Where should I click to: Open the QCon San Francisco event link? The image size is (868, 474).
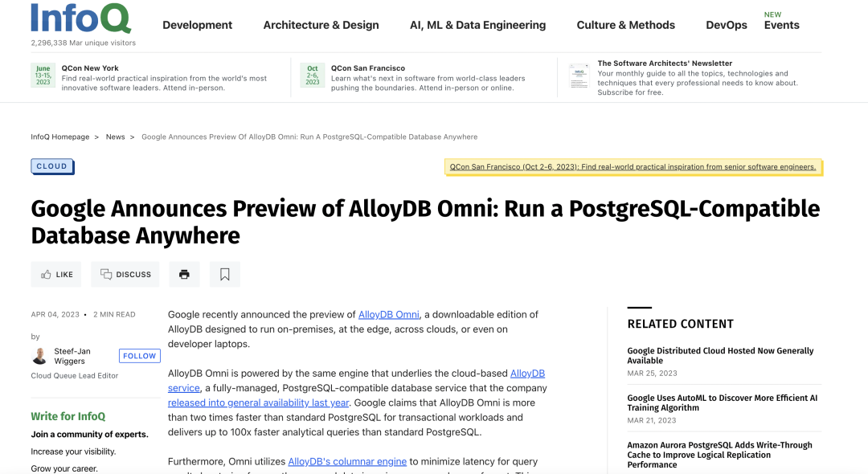click(x=368, y=68)
